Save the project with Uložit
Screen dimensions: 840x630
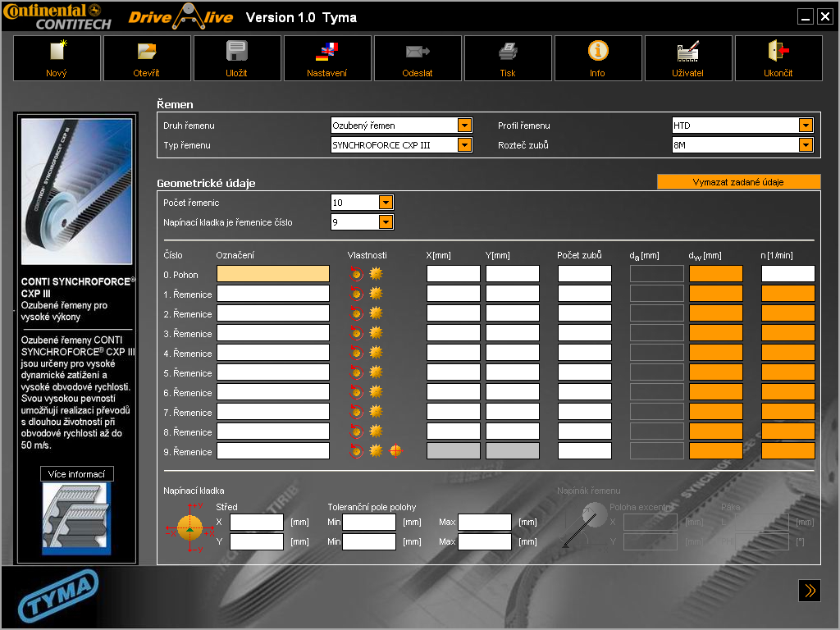coord(237,58)
